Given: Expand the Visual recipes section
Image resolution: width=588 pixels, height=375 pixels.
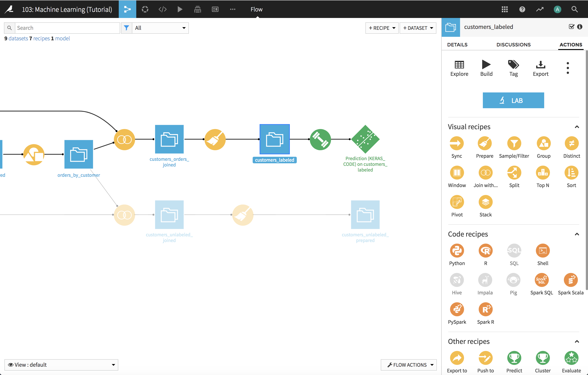Looking at the screenshot, I should click(576, 126).
